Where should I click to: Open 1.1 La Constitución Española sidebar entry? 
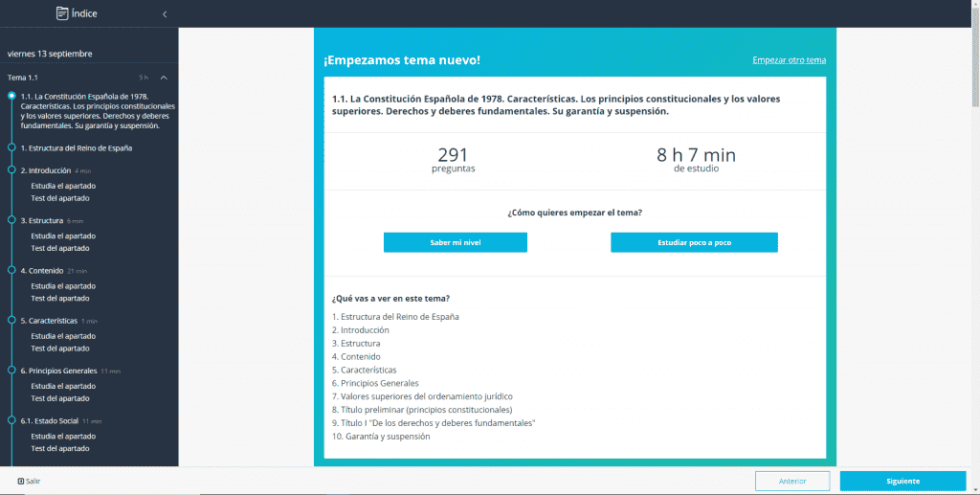click(x=98, y=111)
